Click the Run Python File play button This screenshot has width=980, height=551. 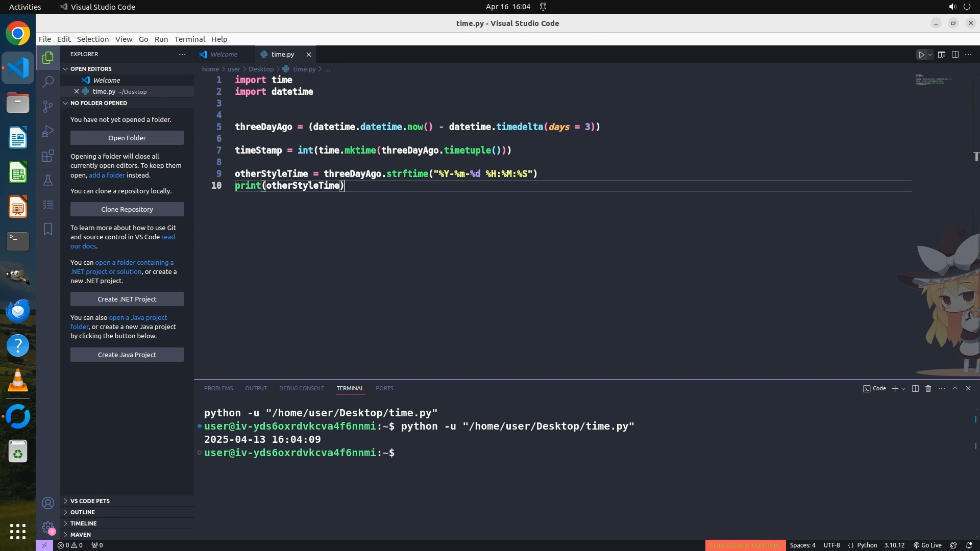click(921, 55)
